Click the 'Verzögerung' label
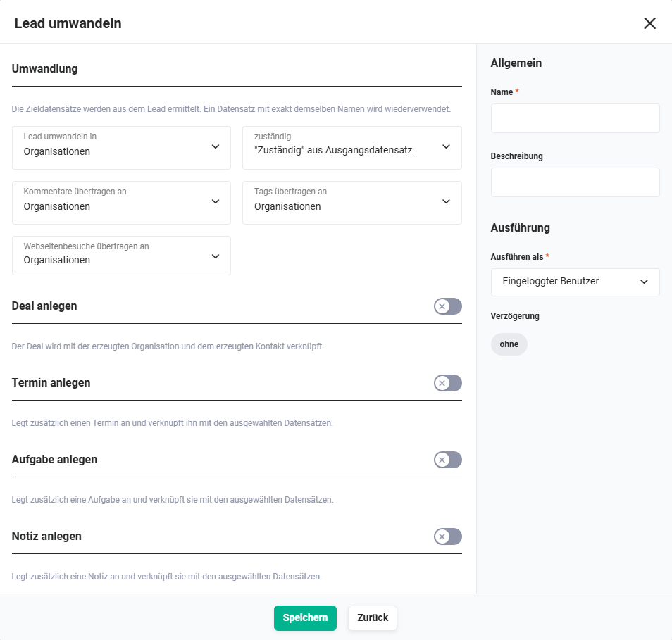 coord(515,315)
